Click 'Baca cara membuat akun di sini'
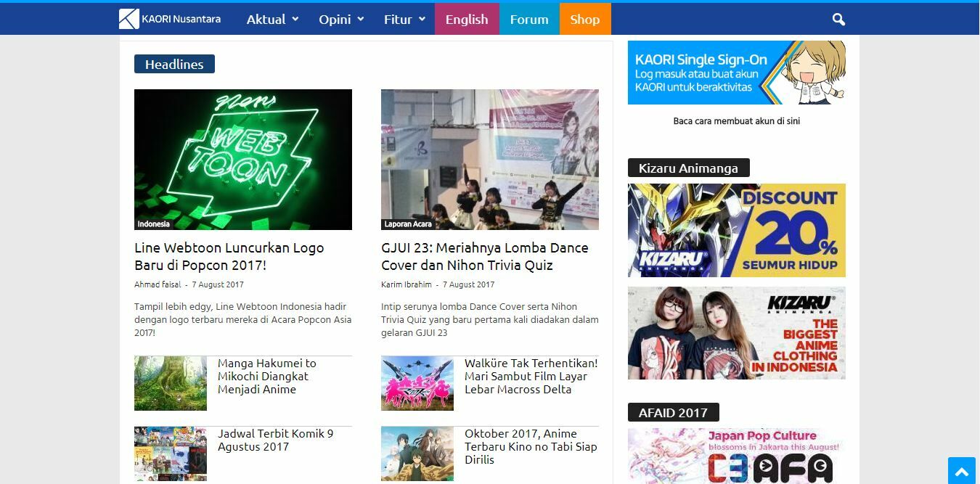The width and height of the screenshot is (980, 484). [737, 121]
